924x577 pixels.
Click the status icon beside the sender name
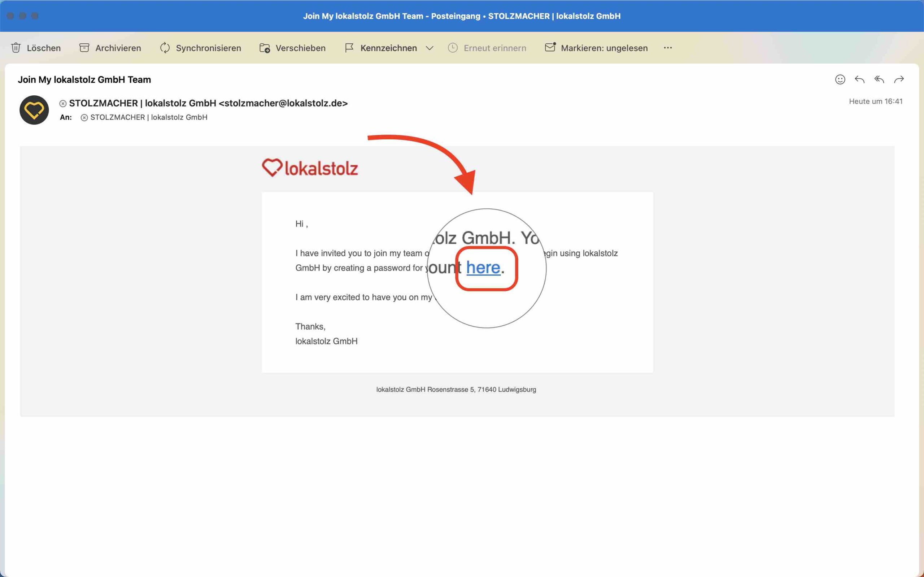click(63, 104)
